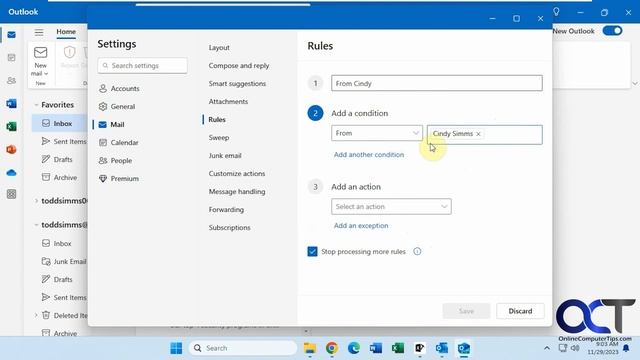The width and height of the screenshot is (640, 360).
Task: Open Junk email settings
Action: pos(225,156)
